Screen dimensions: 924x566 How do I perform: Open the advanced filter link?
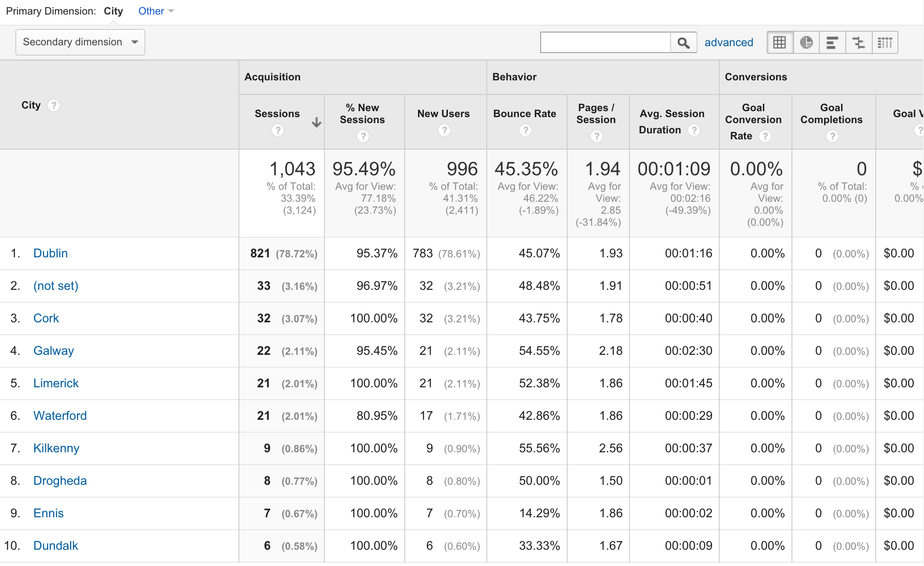pos(729,42)
